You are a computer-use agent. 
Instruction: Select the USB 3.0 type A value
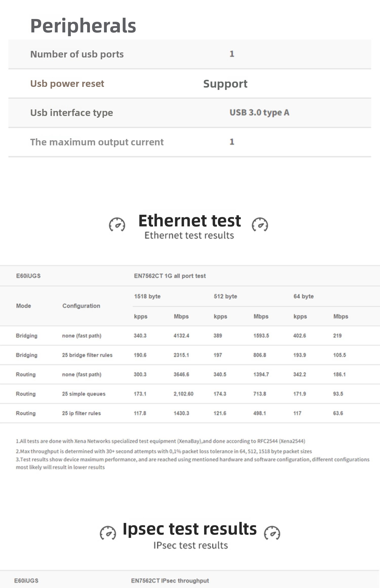click(x=259, y=112)
